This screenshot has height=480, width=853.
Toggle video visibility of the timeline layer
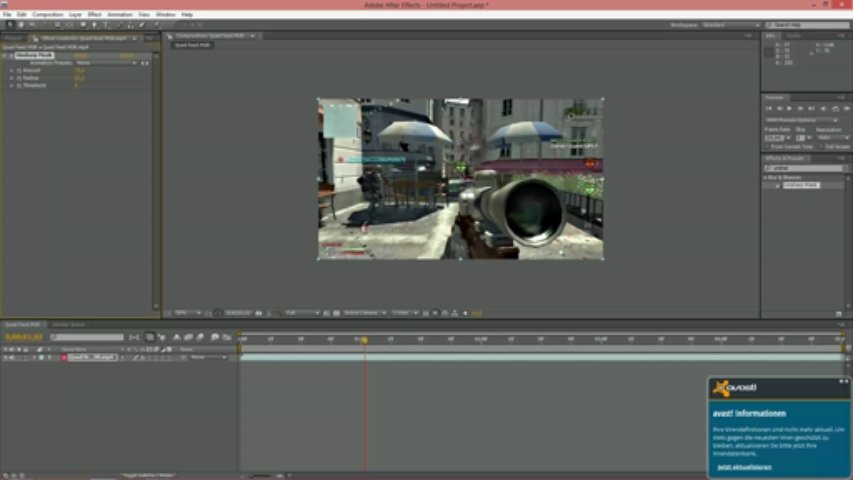pyautogui.click(x=5, y=357)
